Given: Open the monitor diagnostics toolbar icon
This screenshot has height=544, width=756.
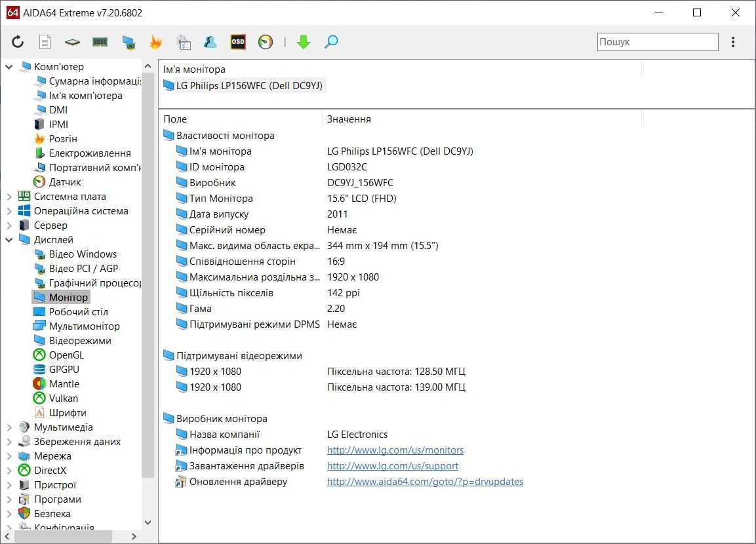Looking at the screenshot, I should point(129,43).
